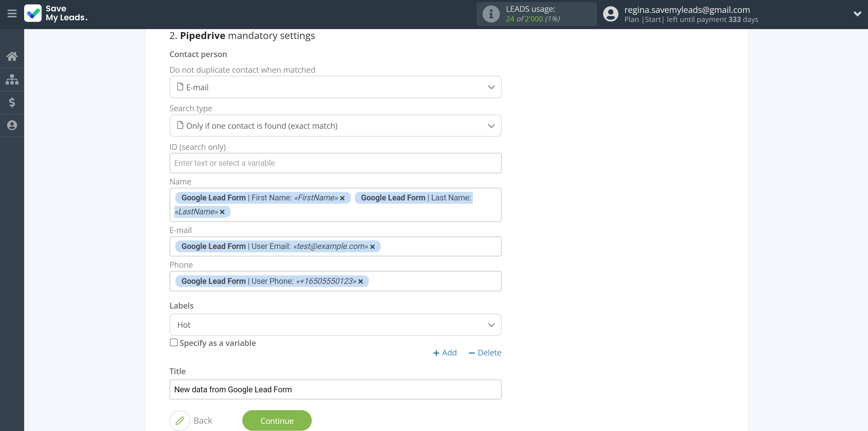Viewport: 868px width, 431px height.
Task: Click the ID search only field
Action: pyautogui.click(x=335, y=163)
